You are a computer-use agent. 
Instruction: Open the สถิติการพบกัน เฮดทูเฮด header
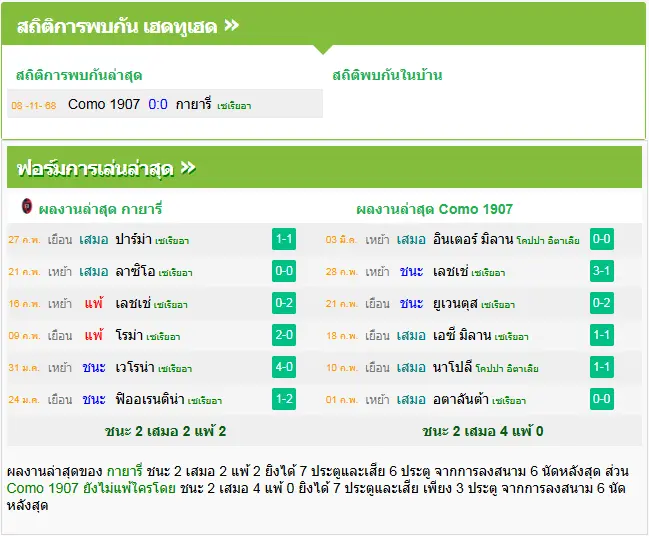pos(323,26)
